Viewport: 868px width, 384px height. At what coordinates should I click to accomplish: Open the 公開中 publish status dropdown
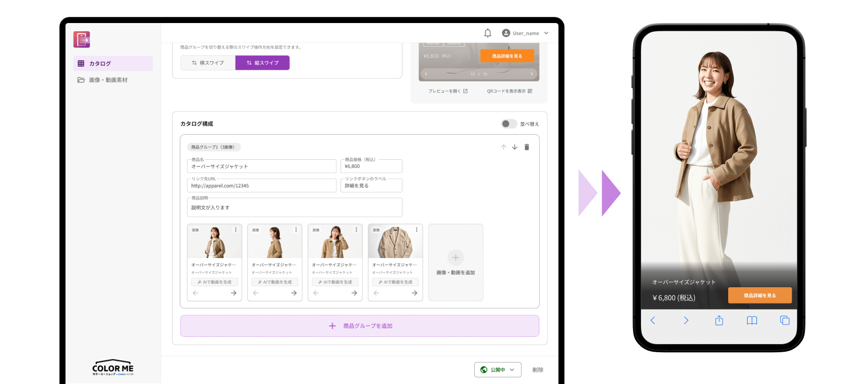click(497, 370)
